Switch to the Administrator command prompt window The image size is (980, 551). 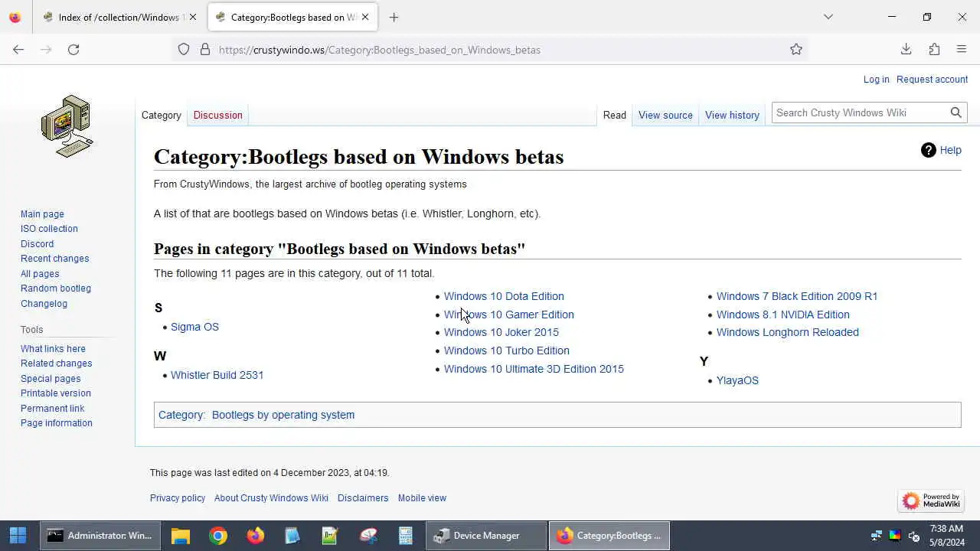(x=100, y=536)
